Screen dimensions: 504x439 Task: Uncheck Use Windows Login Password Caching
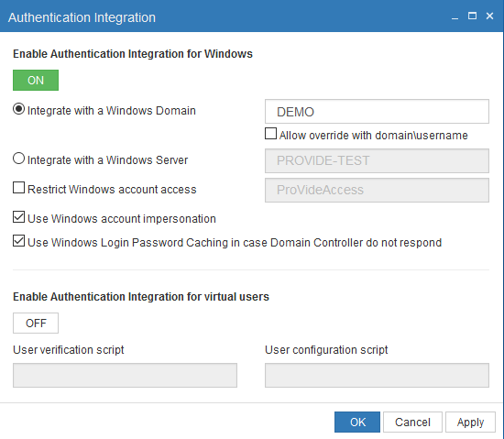coord(18,241)
